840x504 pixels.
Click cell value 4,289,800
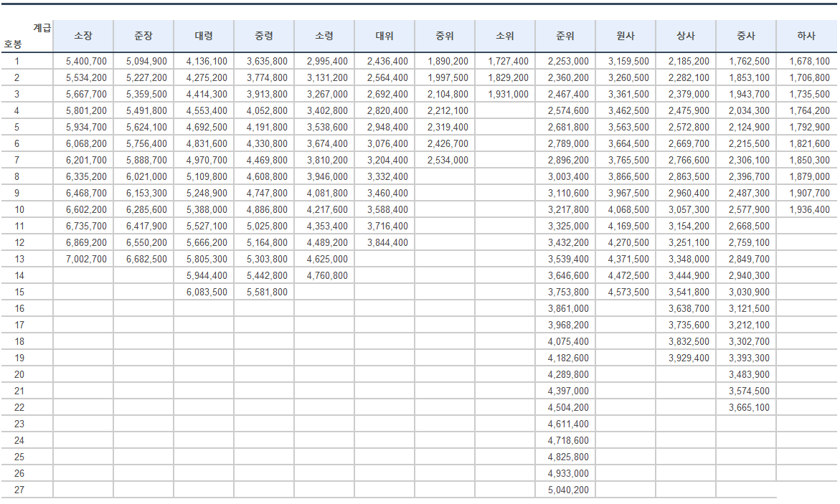tap(568, 375)
